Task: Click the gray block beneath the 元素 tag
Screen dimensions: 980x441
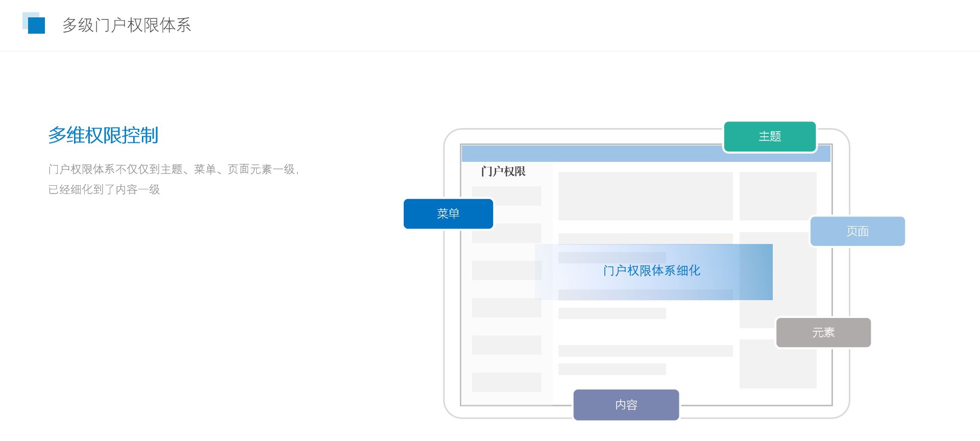Action: (777, 367)
